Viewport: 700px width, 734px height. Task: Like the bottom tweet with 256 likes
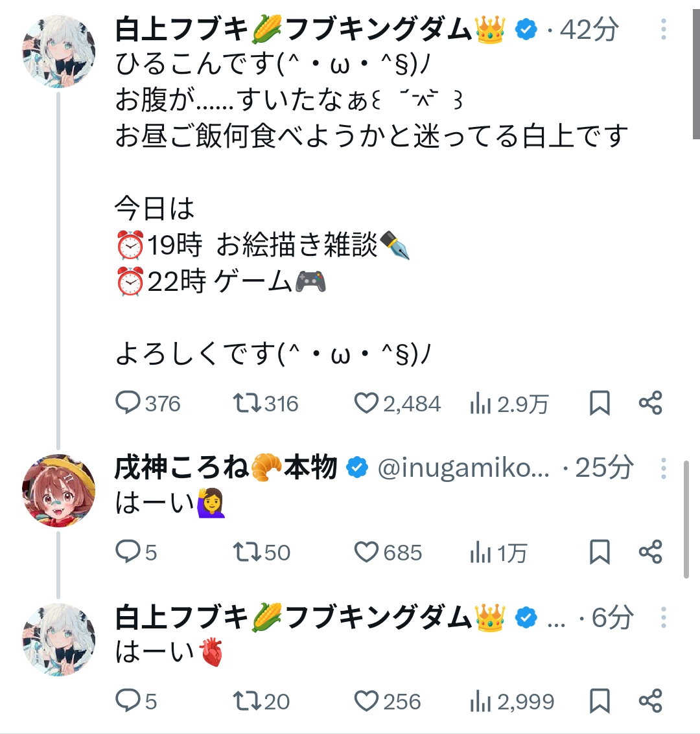[x=366, y=701]
